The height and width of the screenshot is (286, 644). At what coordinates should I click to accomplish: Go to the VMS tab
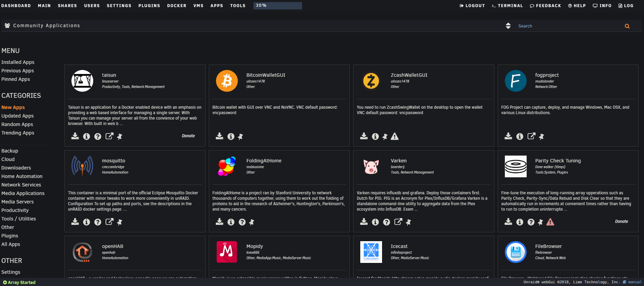pos(198,6)
